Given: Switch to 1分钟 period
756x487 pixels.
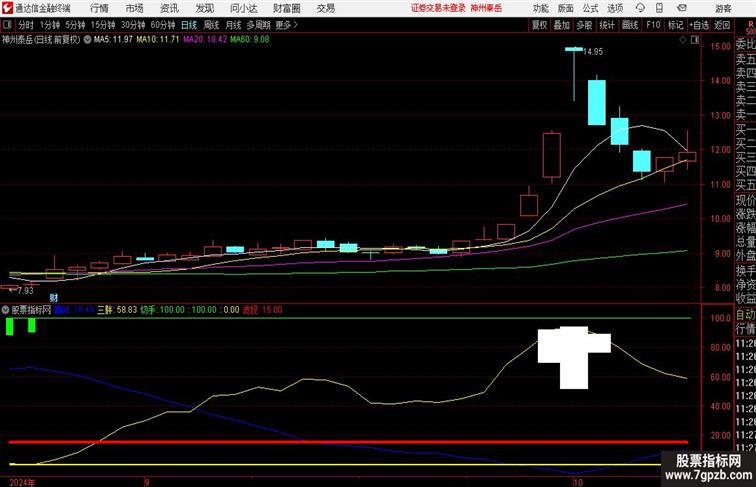Looking at the screenshot, I should 50,25.
